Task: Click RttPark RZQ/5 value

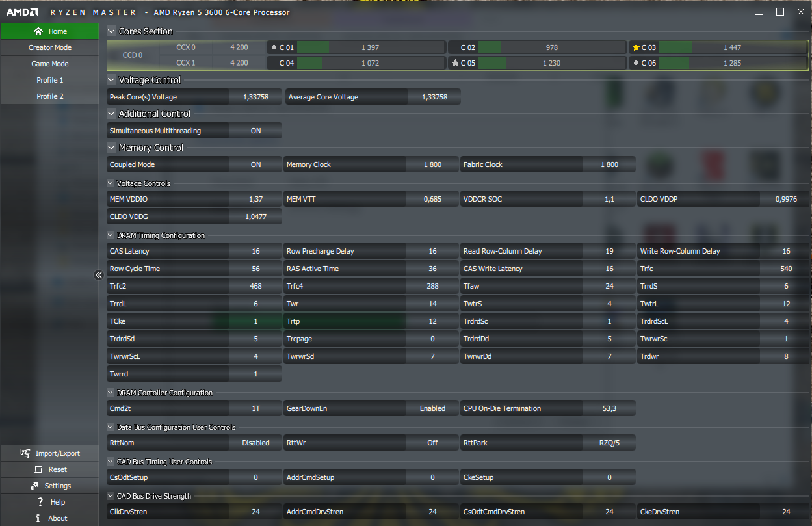Action: pos(609,443)
